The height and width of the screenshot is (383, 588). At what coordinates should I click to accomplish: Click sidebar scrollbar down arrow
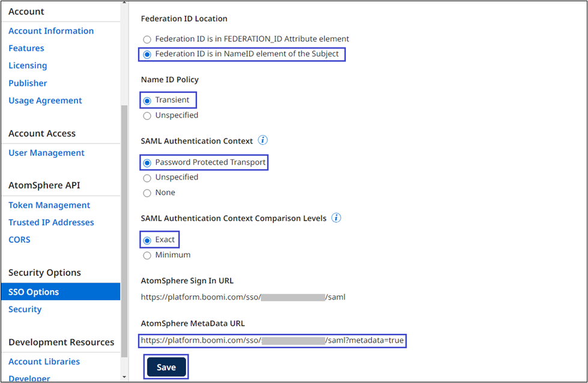[124, 377]
